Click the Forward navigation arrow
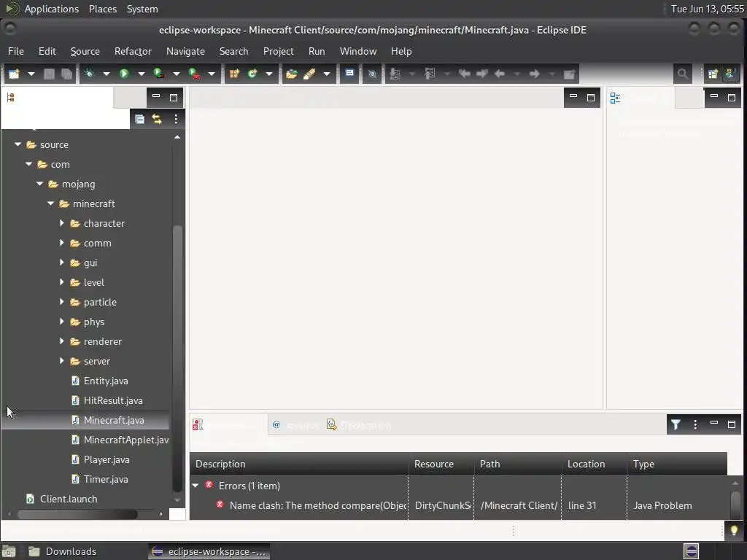 535,74
